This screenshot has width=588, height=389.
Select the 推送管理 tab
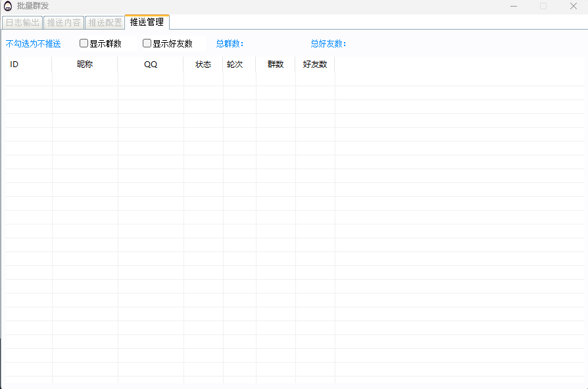(147, 22)
